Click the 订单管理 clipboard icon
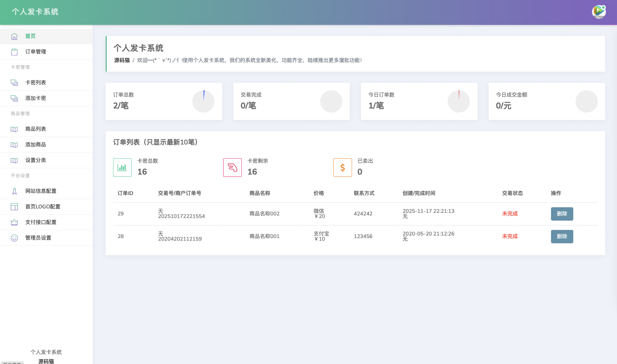 14,52
